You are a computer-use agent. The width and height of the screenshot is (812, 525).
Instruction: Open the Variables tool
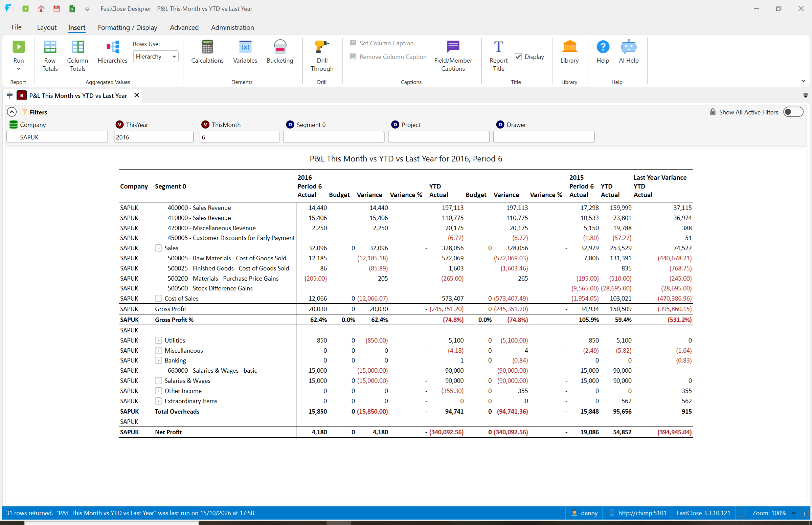(245, 47)
